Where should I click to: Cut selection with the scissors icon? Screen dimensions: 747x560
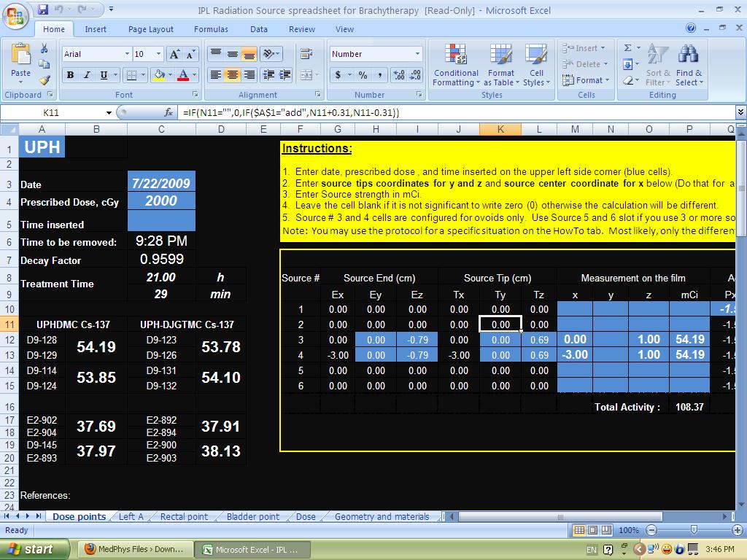click(44, 49)
